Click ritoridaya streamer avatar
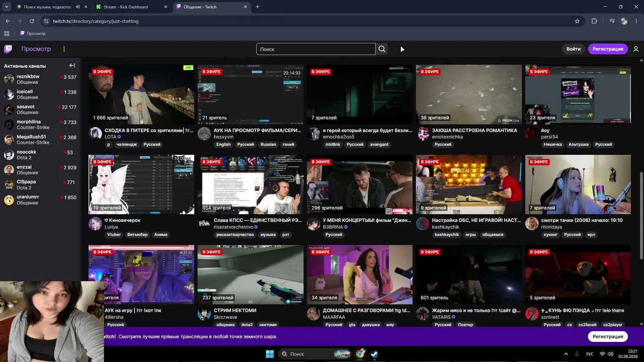Image resolution: width=644 pixels, height=362 pixels. 532,223
